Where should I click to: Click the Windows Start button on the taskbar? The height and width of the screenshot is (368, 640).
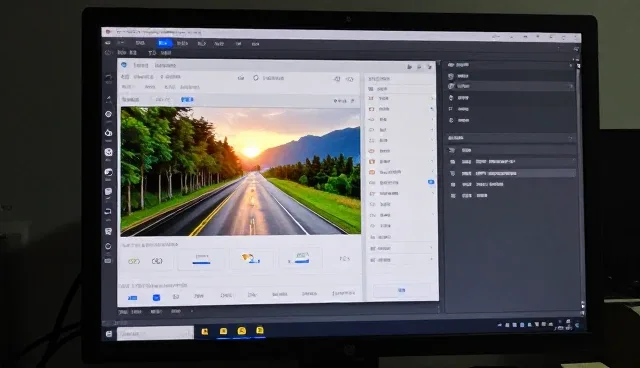(109, 334)
